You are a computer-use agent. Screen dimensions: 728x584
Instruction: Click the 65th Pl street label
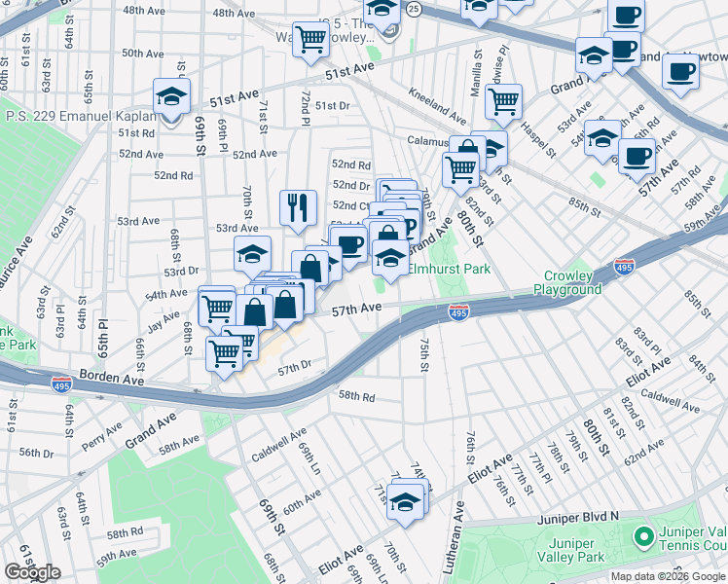tap(103, 338)
